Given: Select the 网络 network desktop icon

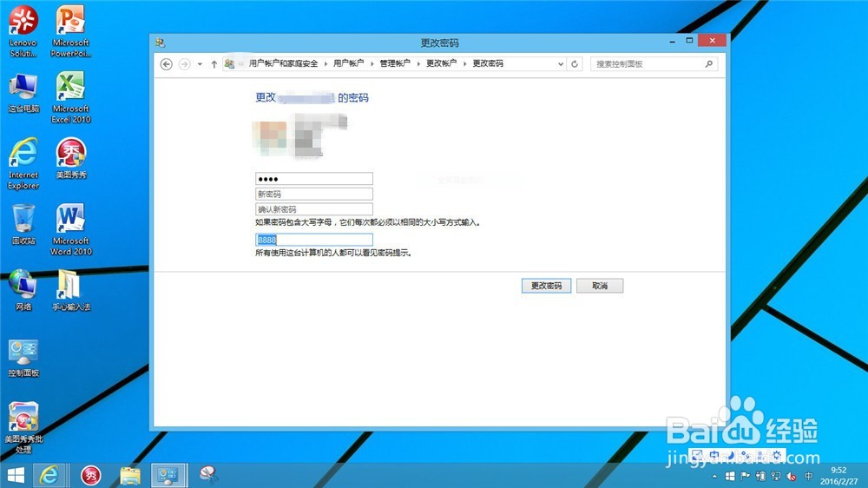Looking at the screenshot, I should tap(23, 290).
